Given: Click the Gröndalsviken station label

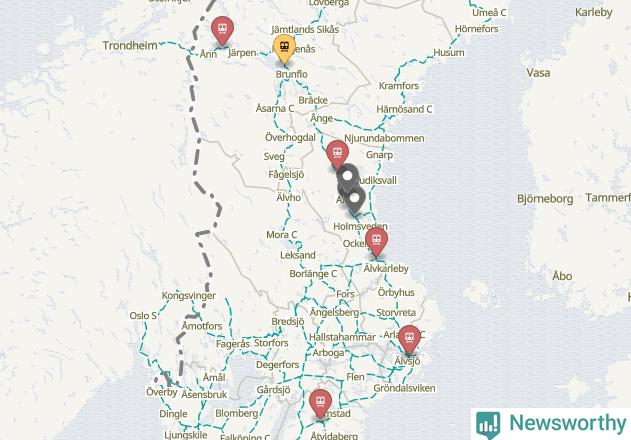Looking at the screenshot, I should click(404, 388).
